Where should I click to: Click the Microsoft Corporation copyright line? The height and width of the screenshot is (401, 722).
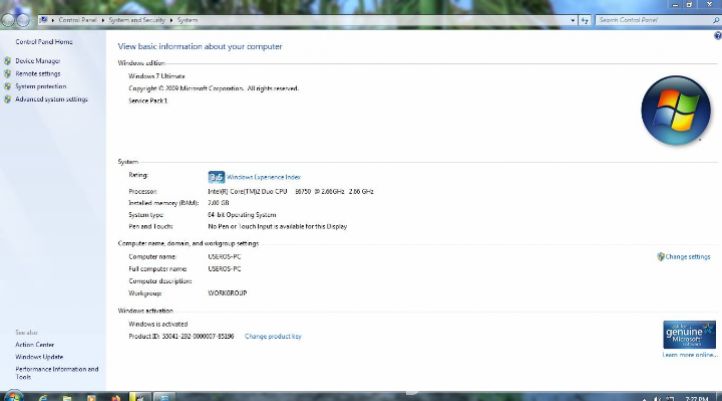(x=214, y=88)
